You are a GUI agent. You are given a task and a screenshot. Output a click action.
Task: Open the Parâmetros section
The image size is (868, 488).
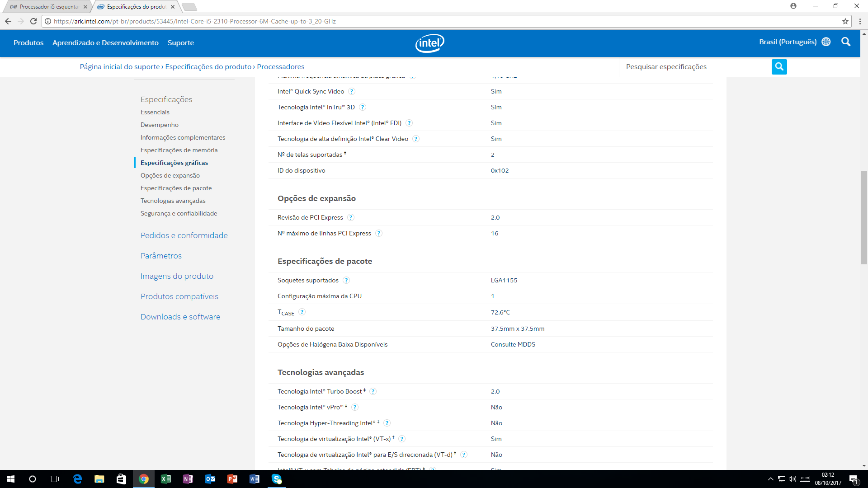(161, 256)
